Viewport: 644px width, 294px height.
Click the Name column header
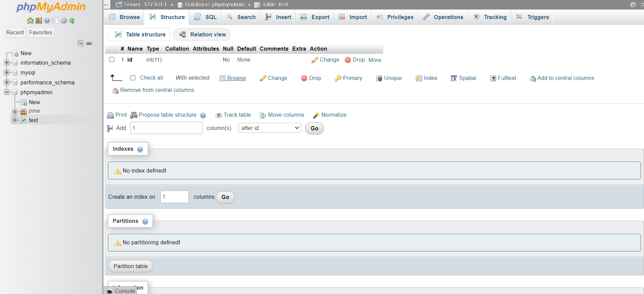[135, 49]
